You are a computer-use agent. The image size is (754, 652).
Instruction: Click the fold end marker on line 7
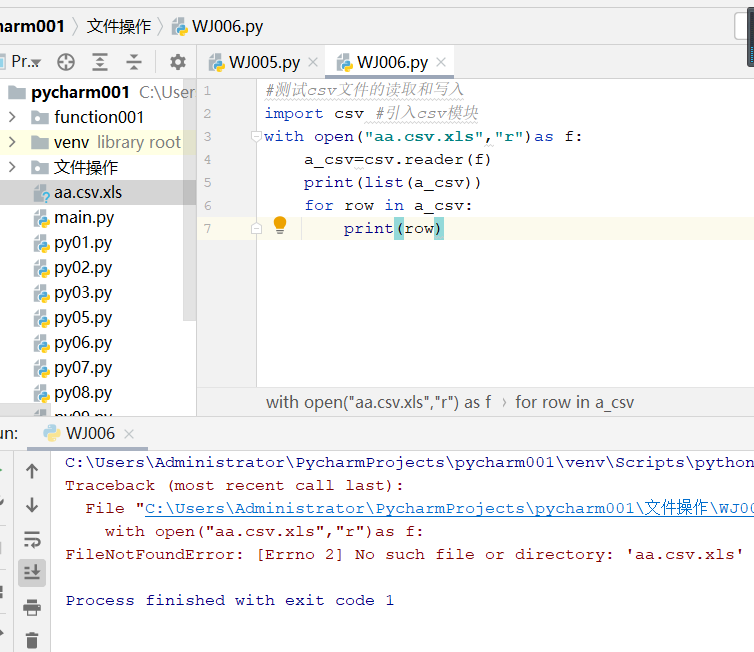click(256, 228)
